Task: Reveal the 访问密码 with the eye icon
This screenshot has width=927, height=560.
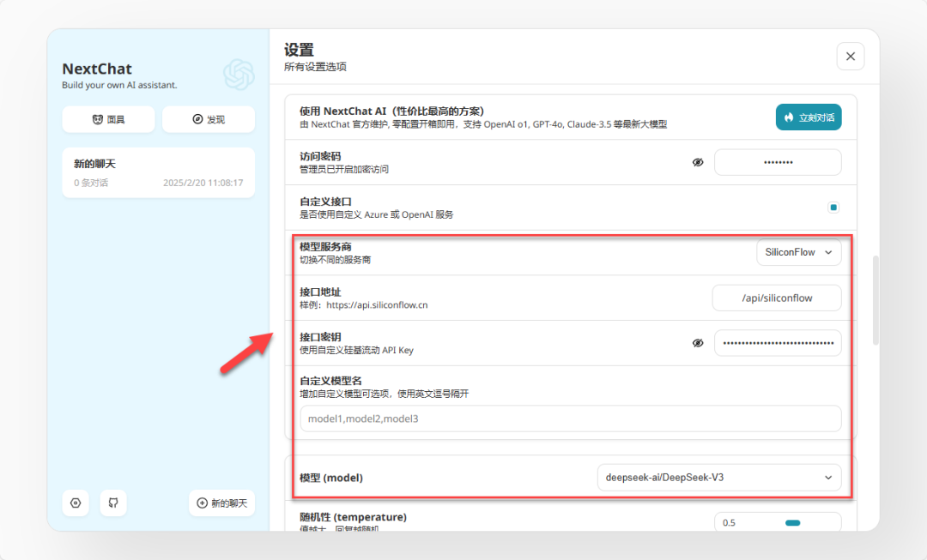Action: [x=698, y=162]
